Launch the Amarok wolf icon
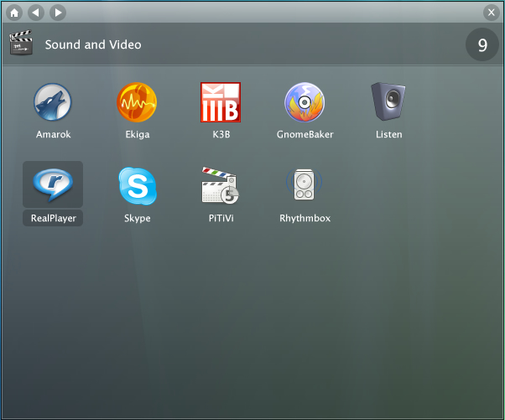This screenshot has height=420, width=505. click(x=53, y=102)
